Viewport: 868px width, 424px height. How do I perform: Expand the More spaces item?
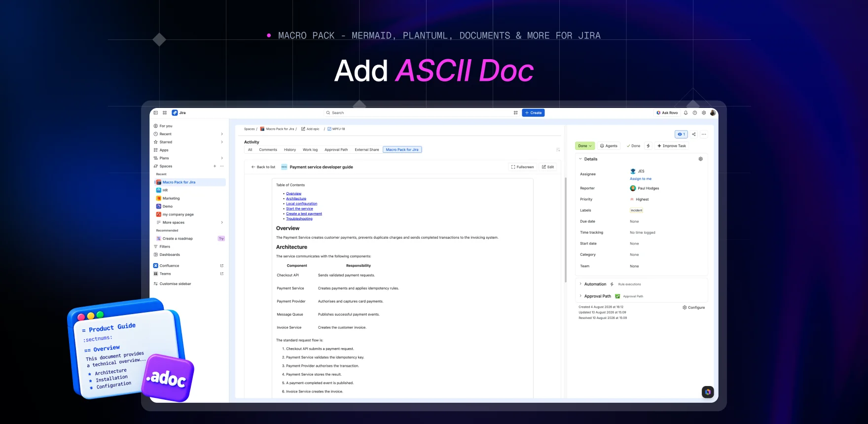[x=222, y=222]
